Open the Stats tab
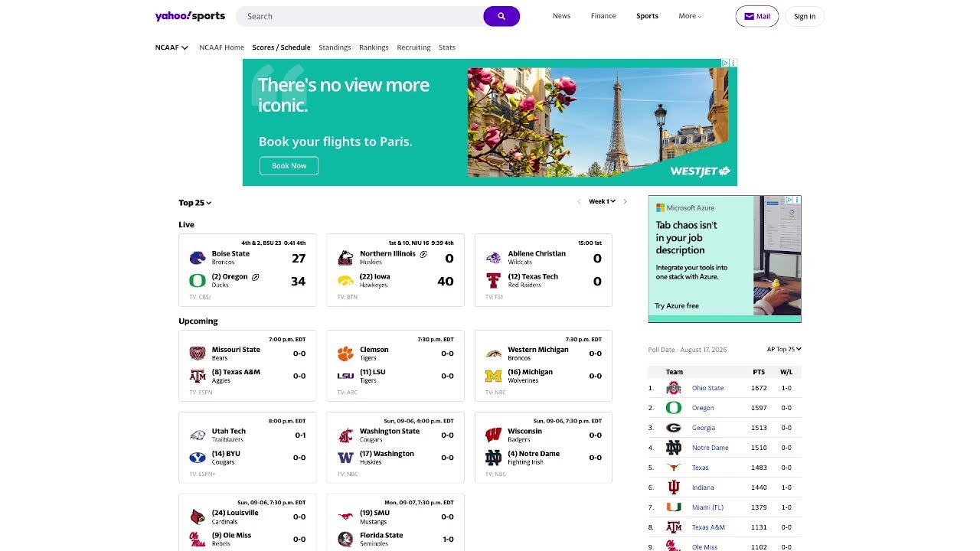 click(x=447, y=47)
